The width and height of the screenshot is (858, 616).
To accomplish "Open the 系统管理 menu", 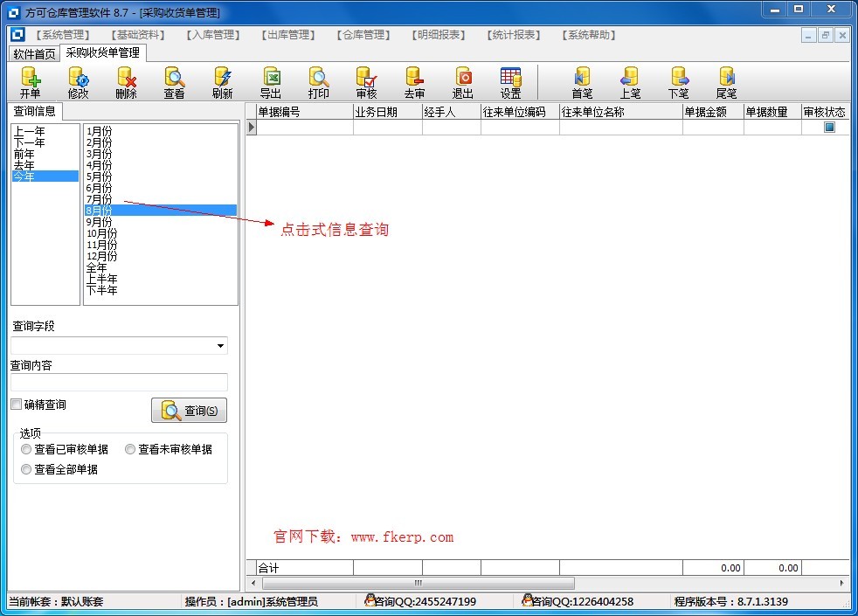I will pyautogui.click(x=63, y=35).
